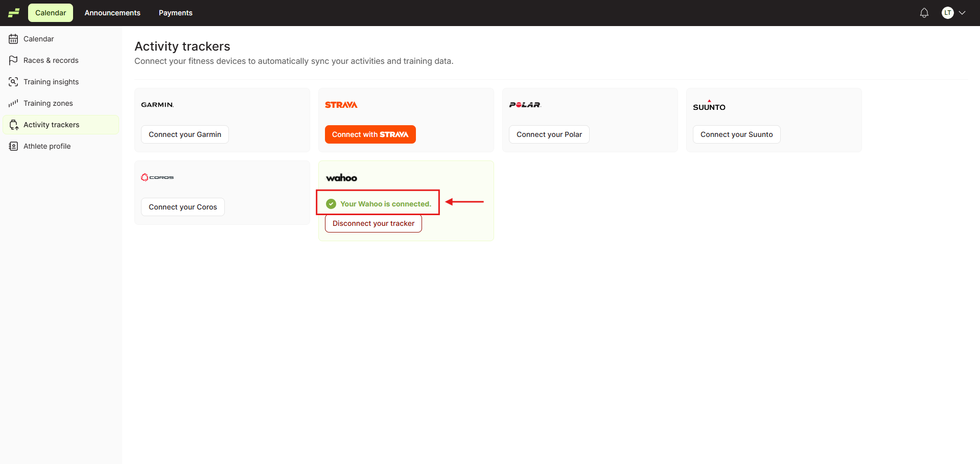Click the Coros logo
980x464 pixels.
click(157, 177)
